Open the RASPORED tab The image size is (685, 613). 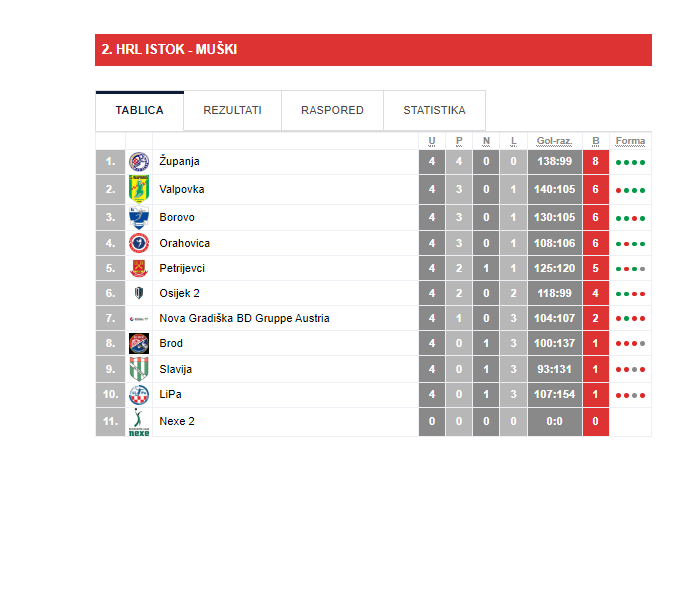coord(332,110)
